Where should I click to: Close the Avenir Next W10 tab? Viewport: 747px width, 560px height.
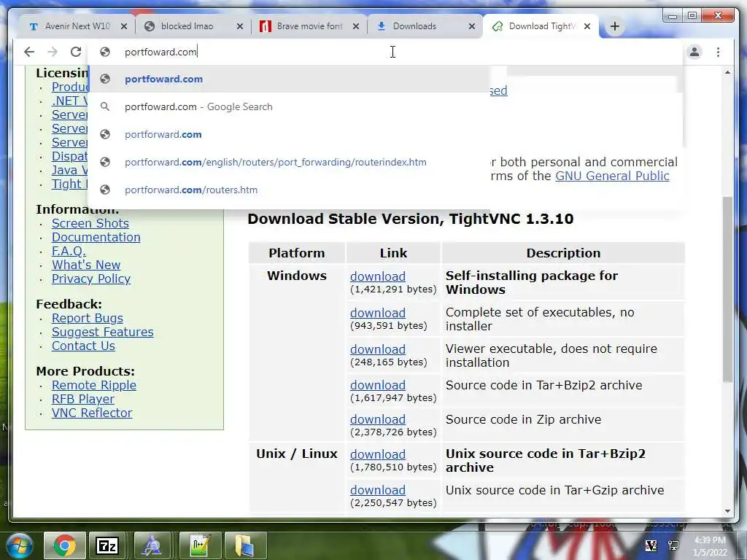point(124,26)
